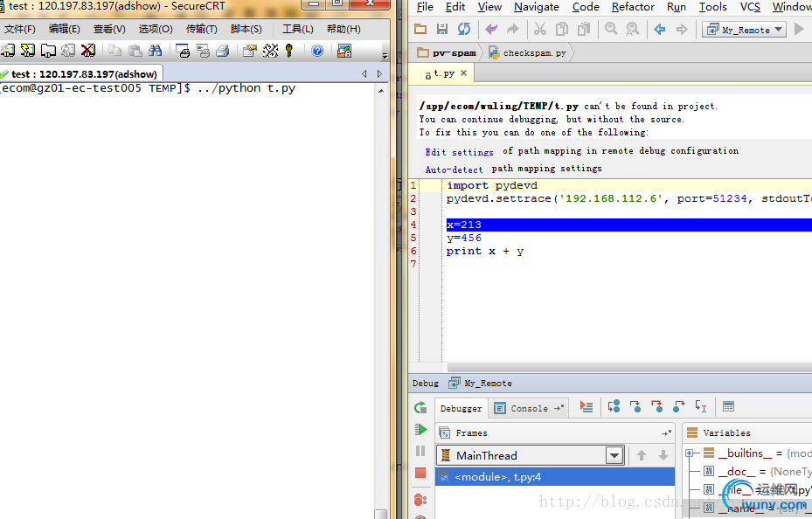Click SecureCRT Connect toolbar icon
The width and height of the screenshot is (812, 519).
pyautogui.click(x=7, y=50)
